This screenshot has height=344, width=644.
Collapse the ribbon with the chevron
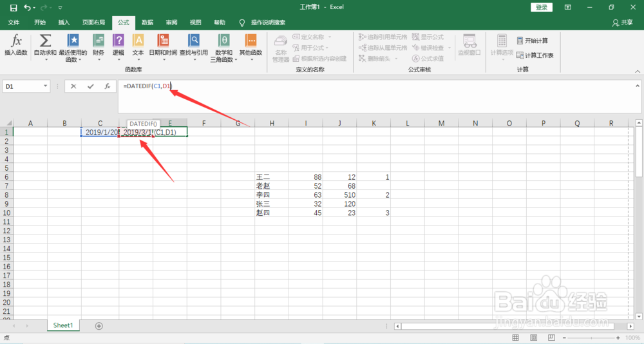(x=638, y=71)
